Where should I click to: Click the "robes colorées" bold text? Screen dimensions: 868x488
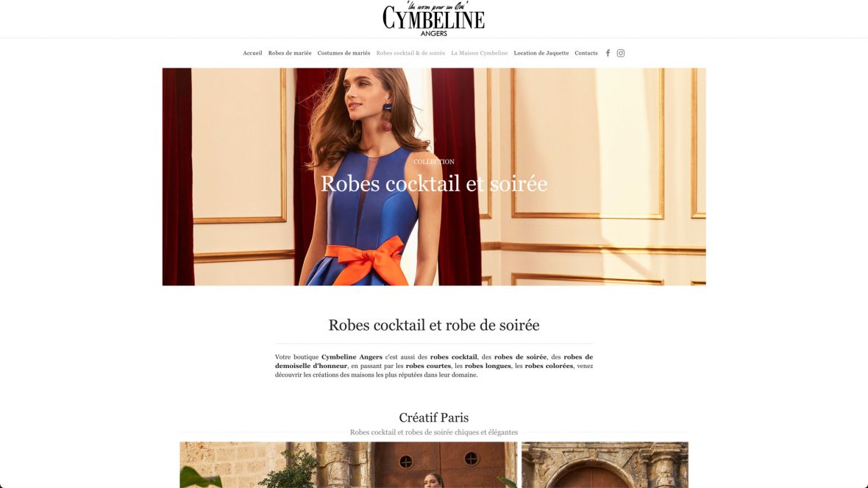(549, 366)
